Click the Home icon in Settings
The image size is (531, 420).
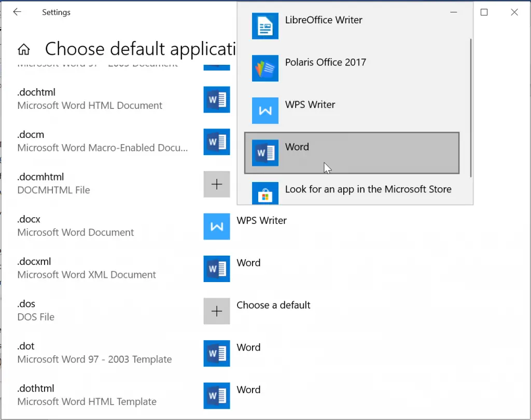[24, 48]
